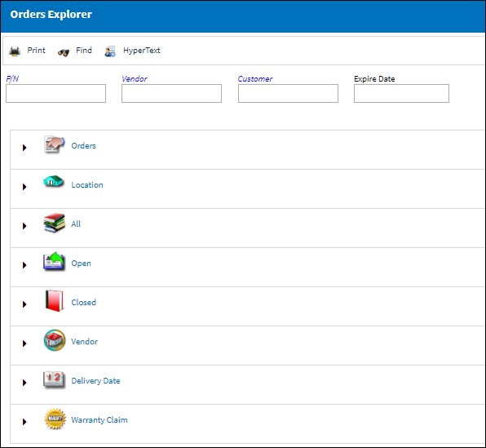Click the Customer label link

[255, 79]
